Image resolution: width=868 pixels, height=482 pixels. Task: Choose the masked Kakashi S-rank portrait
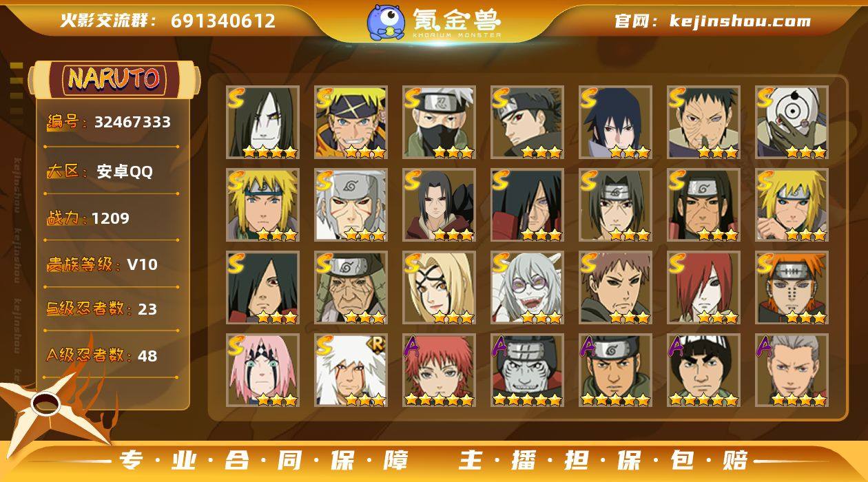440,123
